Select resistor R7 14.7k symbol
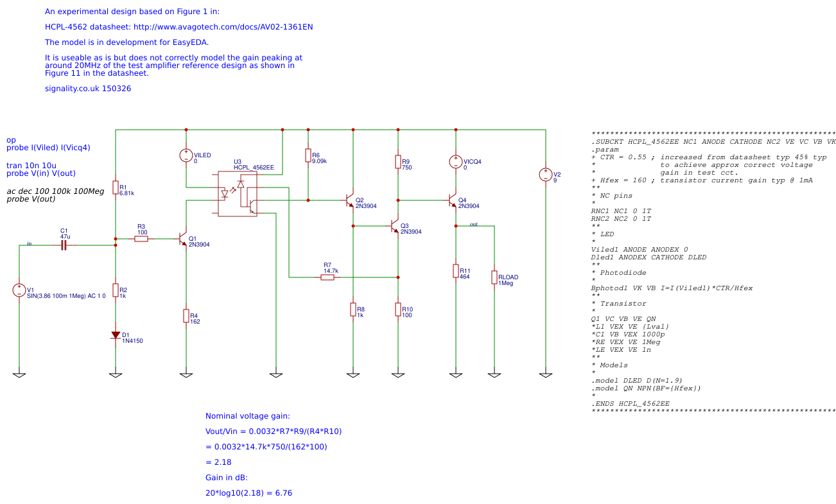 (x=327, y=276)
